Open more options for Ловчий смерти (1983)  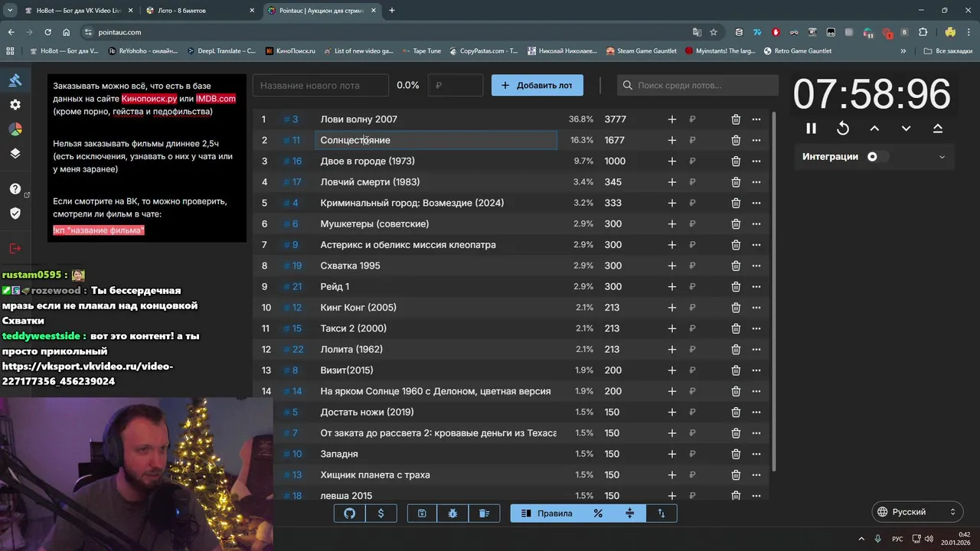pos(756,182)
